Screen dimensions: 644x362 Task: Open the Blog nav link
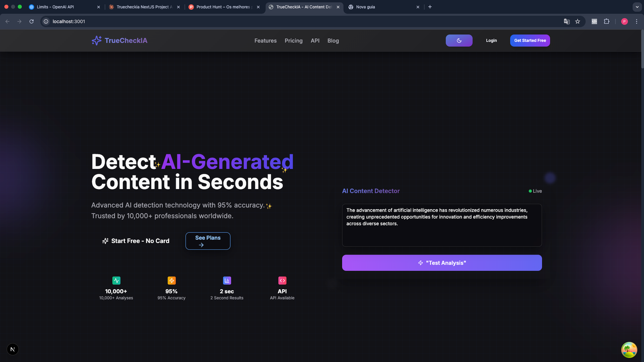pos(333,41)
